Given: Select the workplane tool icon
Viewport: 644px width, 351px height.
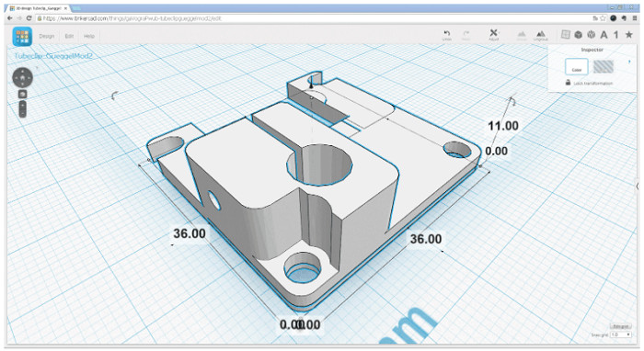Looking at the screenshot, I should coord(566,34).
